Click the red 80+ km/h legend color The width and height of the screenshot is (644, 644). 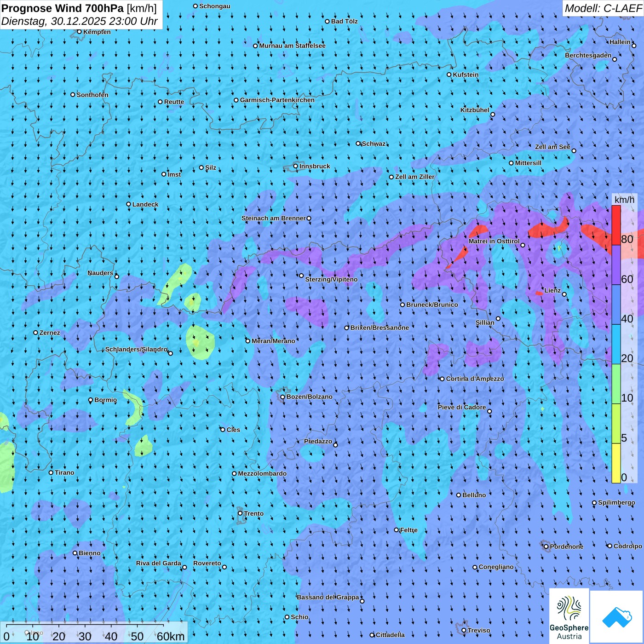point(616,225)
